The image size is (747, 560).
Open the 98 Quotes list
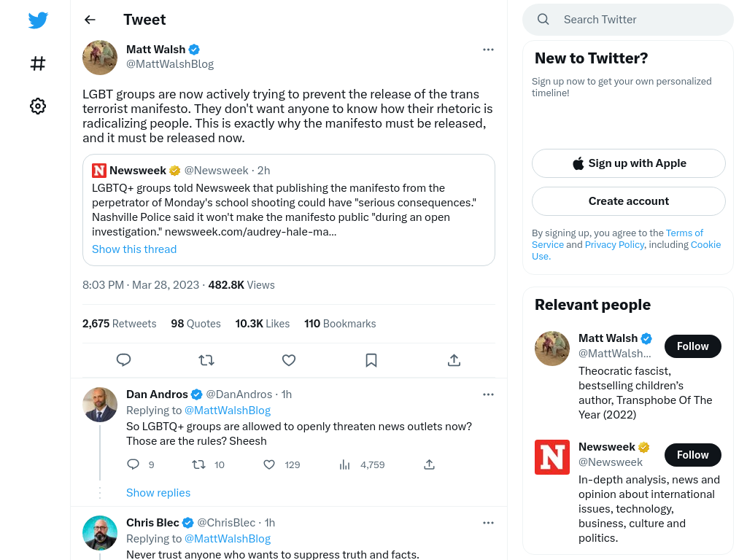[196, 324]
